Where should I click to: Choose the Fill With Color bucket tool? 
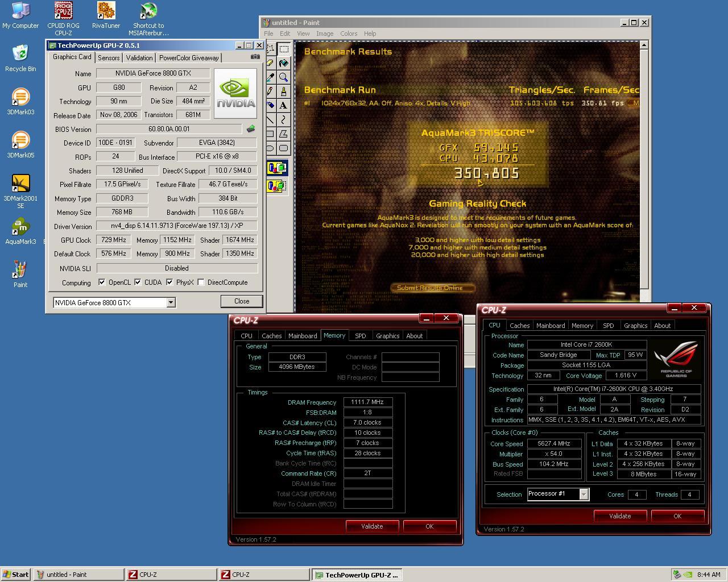pos(283,63)
